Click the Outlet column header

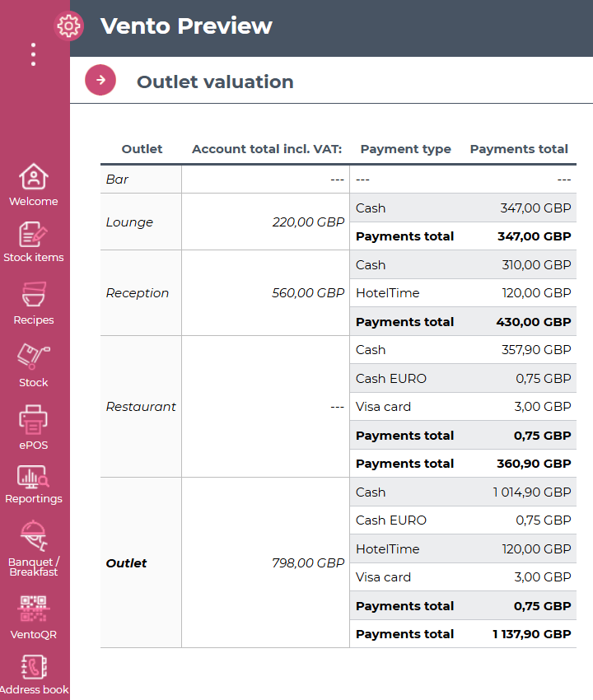pyautogui.click(x=142, y=149)
